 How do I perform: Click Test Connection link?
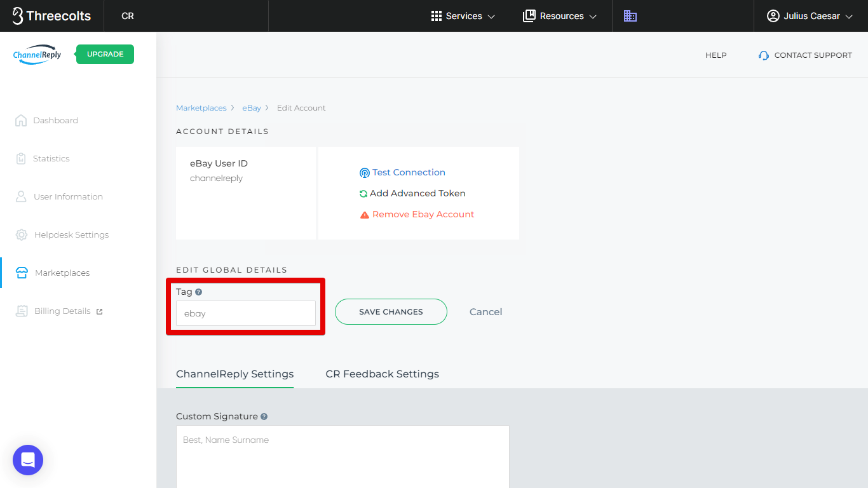[402, 172]
